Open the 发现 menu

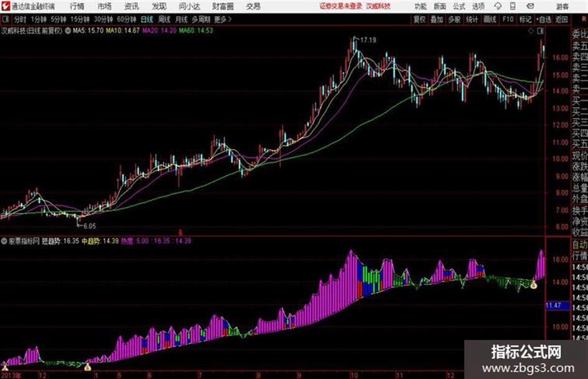[159, 6]
